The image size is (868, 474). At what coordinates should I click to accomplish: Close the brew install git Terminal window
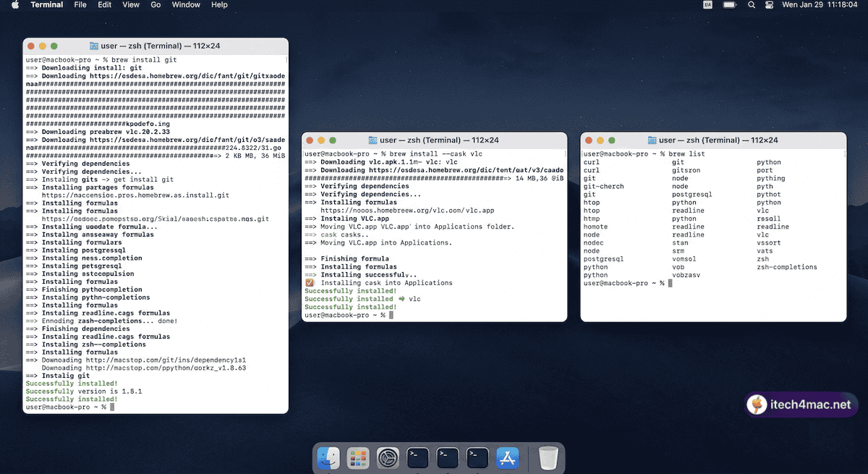coord(30,46)
